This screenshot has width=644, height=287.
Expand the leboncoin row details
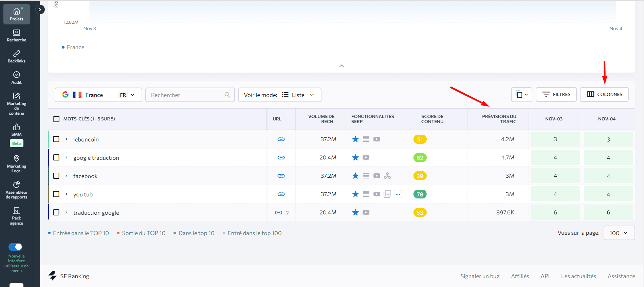click(67, 139)
